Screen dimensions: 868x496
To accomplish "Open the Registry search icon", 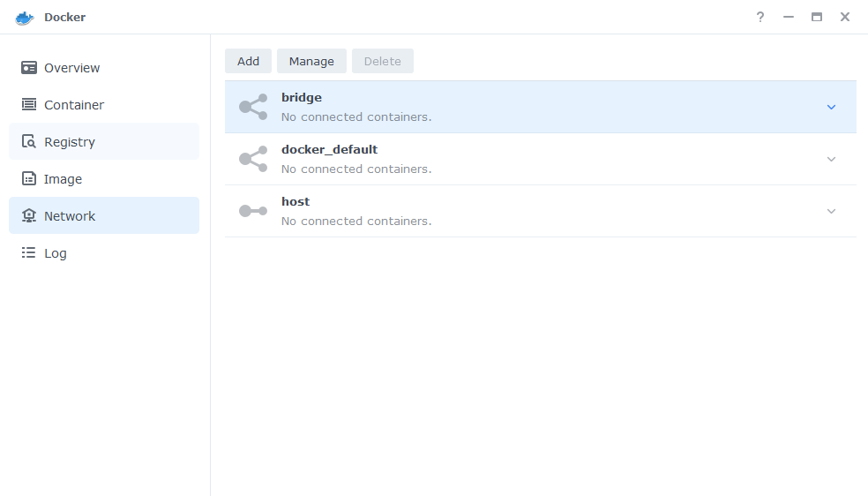I will tap(29, 142).
